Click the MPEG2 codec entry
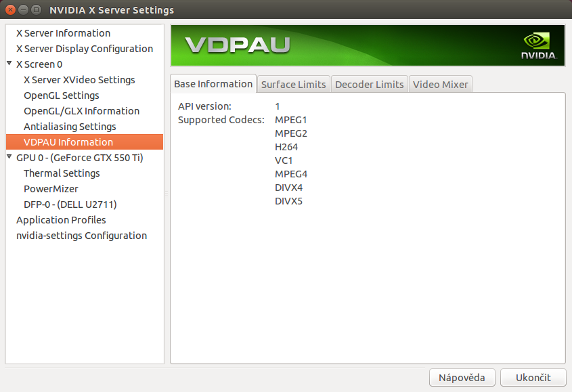The width and height of the screenshot is (572, 392). point(291,133)
